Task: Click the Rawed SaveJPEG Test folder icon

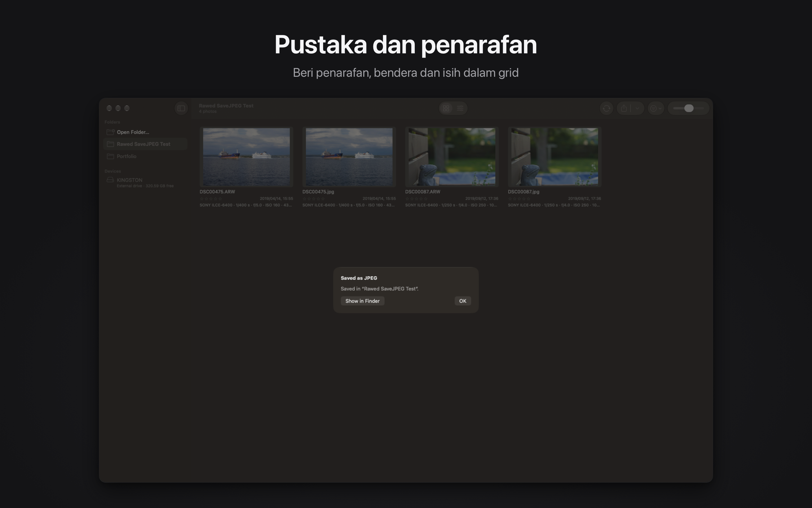Action: (x=111, y=144)
